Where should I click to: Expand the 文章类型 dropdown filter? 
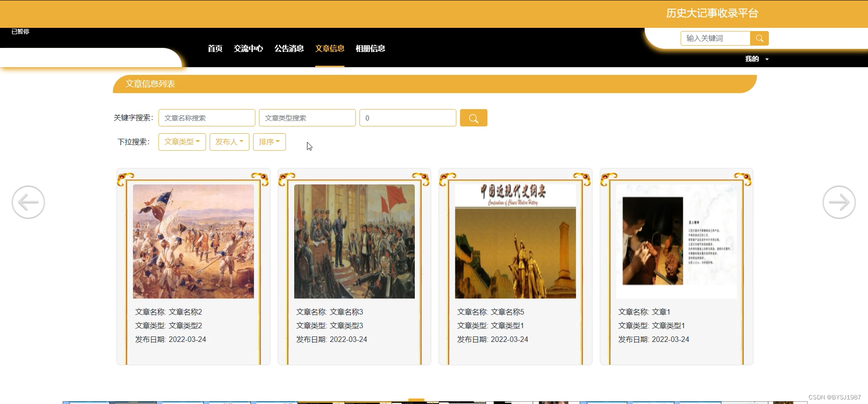point(182,142)
